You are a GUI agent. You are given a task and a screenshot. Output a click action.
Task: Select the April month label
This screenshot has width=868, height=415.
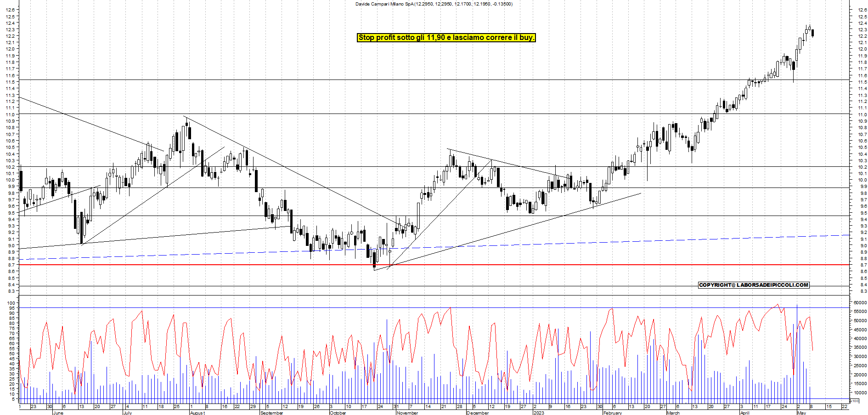[744, 413]
